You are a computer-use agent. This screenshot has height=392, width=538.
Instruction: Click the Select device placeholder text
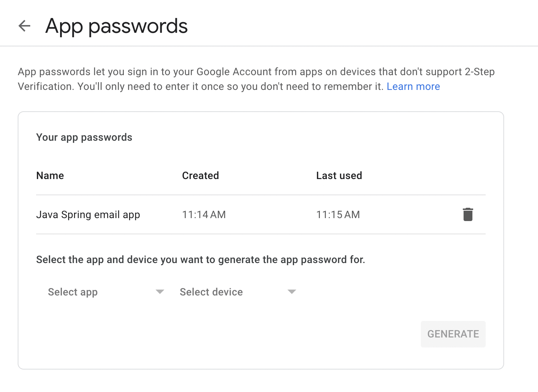pyautogui.click(x=211, y=292)
